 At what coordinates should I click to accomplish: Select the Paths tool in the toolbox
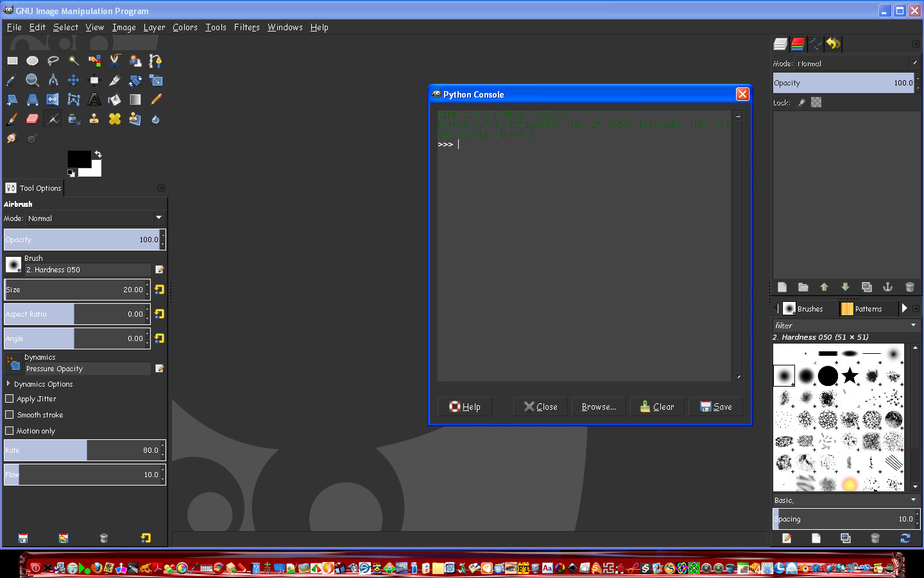pyautogui.click(x=156, y=61)
